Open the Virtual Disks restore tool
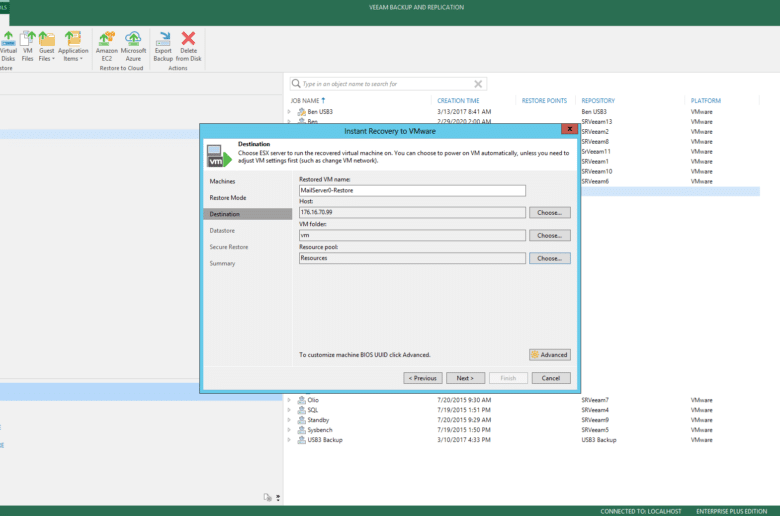 [x=8, y=46]
